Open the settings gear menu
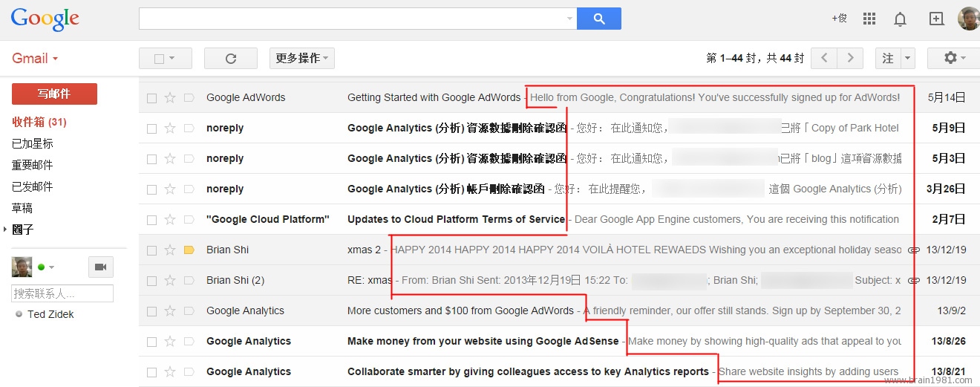Viewport: 980px width, 387px height. point(955,58)
